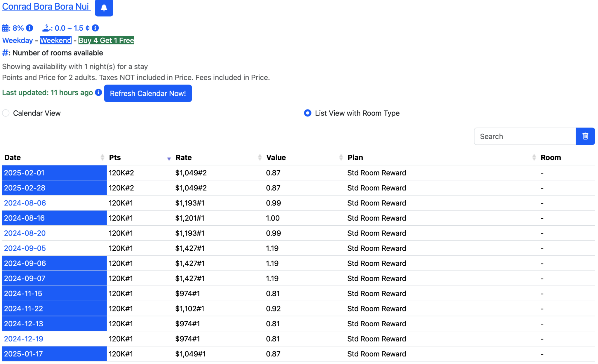Click the bell notification icon next to hotel name
Screen dimensions: 598x364
click(x=104, y=8)
